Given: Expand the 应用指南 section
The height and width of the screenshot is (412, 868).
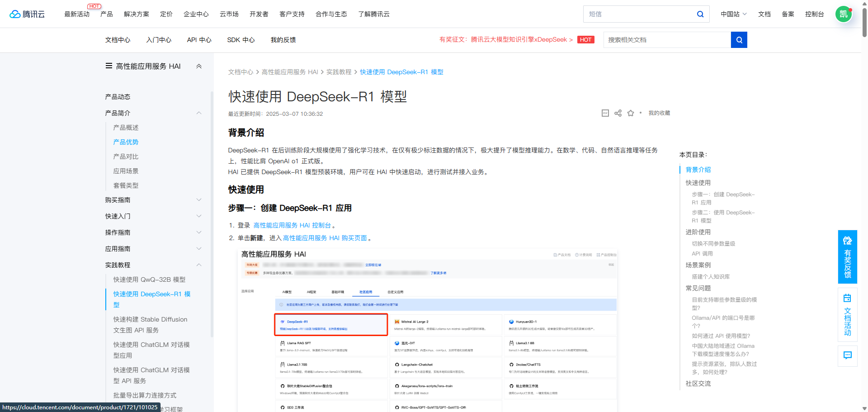Looking at the screenshot, I should (199, 249).
